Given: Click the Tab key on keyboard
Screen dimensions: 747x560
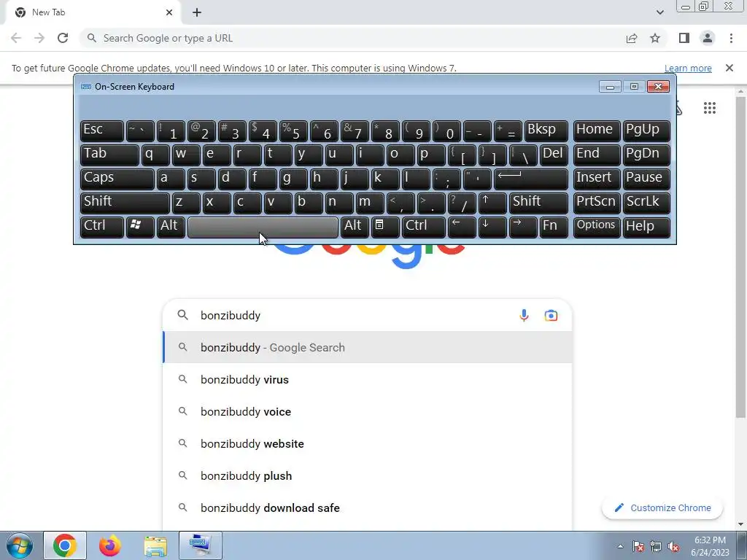Looking at the screenshot, I should click(109, 155).
